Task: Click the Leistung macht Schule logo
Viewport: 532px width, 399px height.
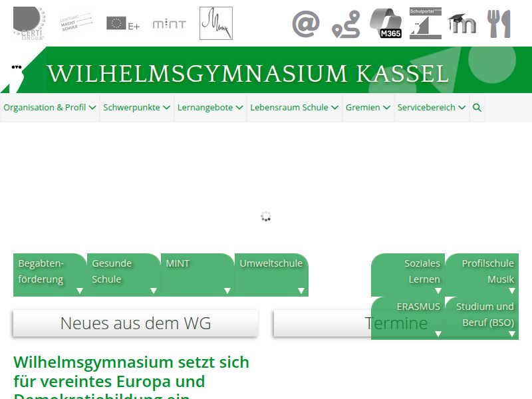Action: click(76, 23)
